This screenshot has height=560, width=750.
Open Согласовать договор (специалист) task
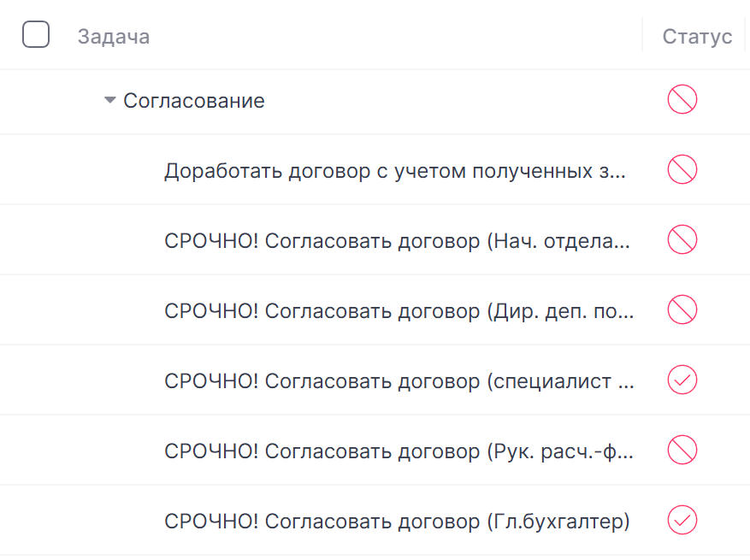(x=399, y=381)
